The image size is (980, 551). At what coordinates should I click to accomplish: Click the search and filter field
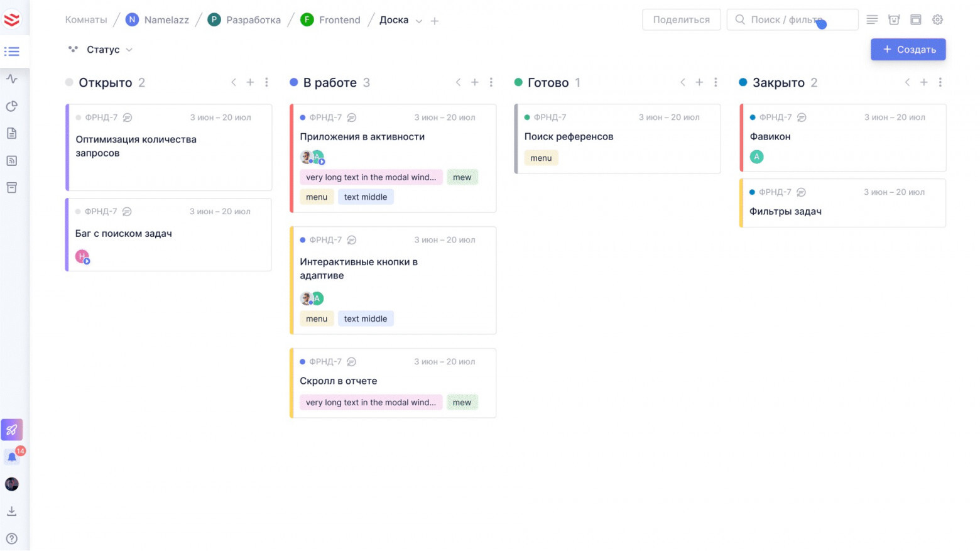point(792,20)
